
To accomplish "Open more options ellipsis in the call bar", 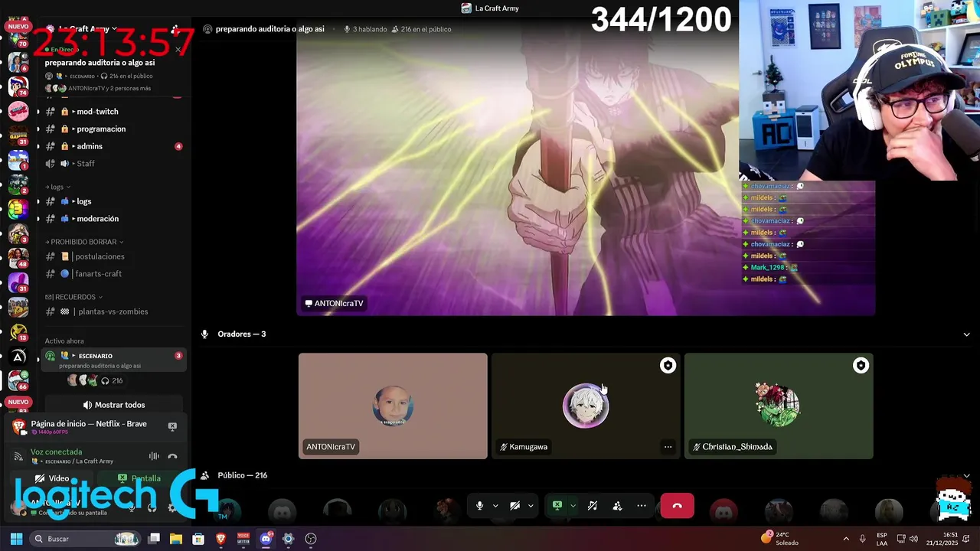I will [642, 506].
